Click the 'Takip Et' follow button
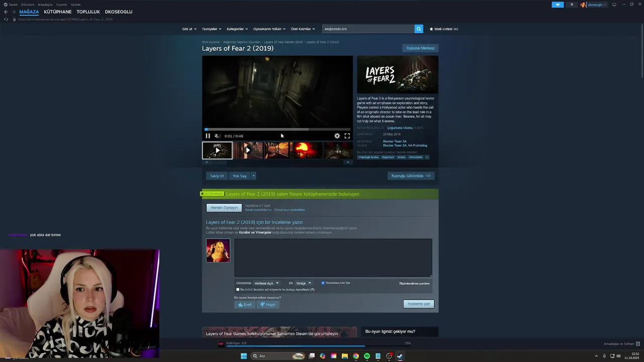644x362 pixels. coord(217,176)
